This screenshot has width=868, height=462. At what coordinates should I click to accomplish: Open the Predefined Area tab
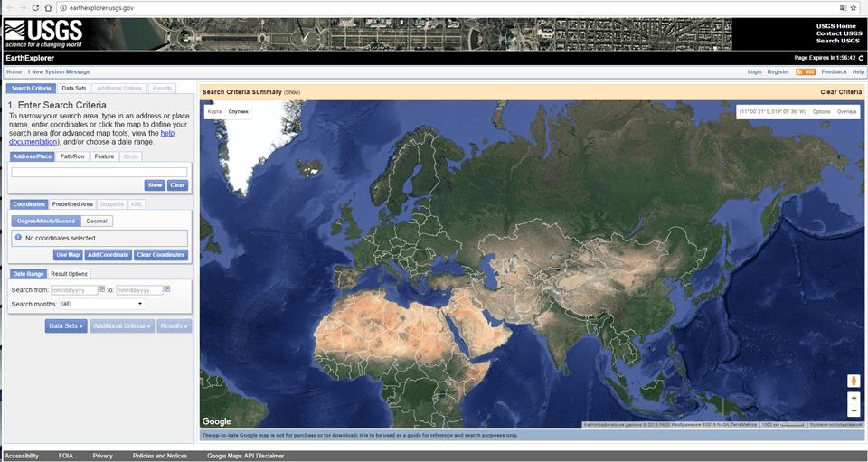(72, 204)
